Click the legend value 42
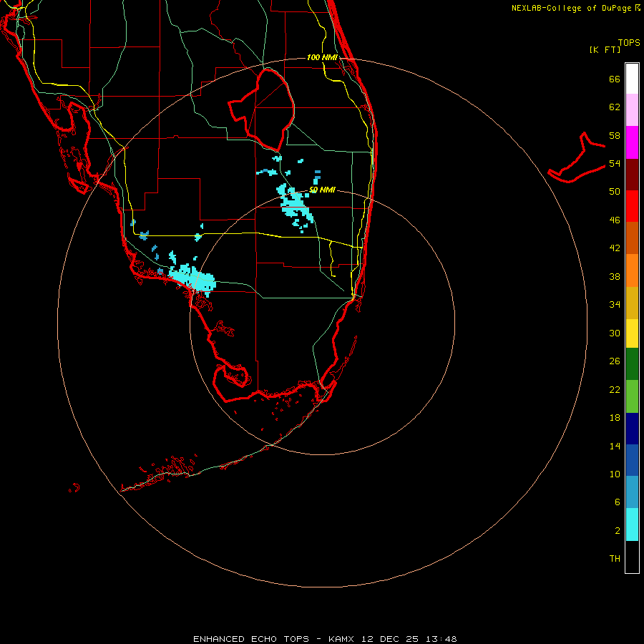Viewport: 644px width, 644px height. click(615, 248)
